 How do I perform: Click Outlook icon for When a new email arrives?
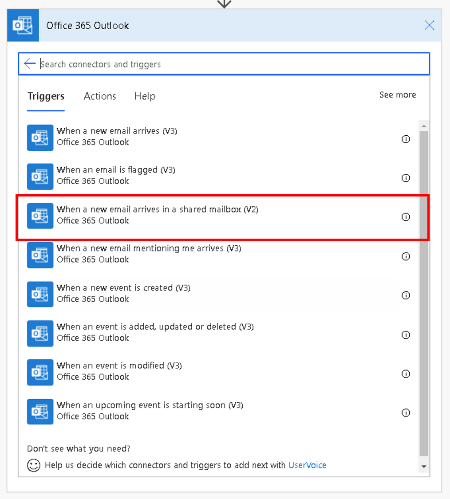pyautogui.click(x=40, y=138)
